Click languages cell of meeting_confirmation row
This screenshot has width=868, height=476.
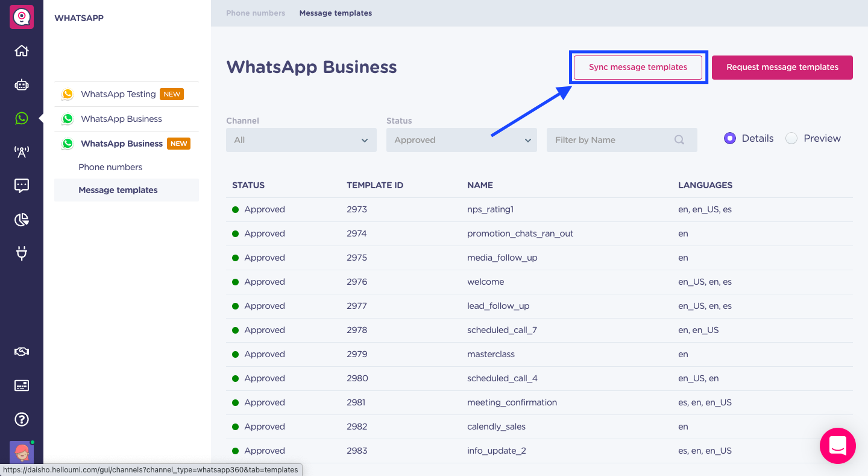705,402
